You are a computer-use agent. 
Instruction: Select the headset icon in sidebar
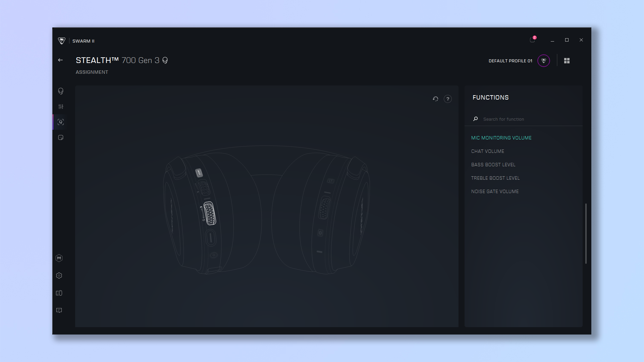(61, 91)
